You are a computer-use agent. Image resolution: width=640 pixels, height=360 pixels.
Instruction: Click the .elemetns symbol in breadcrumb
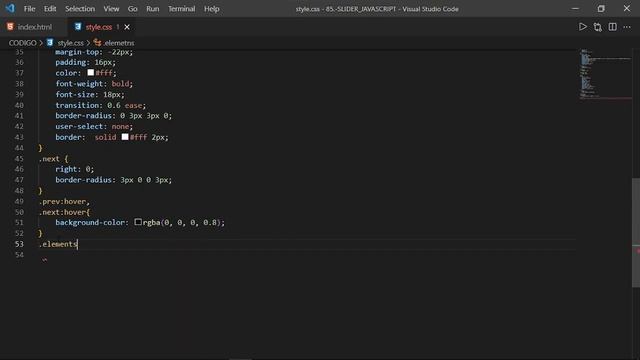(x=119, y=42)
